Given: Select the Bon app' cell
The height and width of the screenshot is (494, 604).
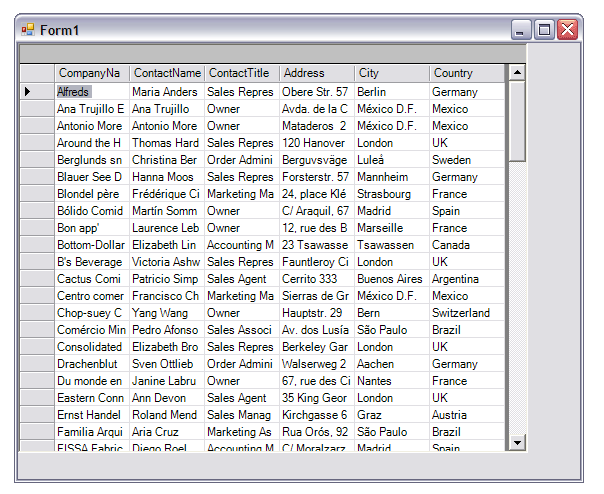Looking at the screenshot, I should (92, 228).
